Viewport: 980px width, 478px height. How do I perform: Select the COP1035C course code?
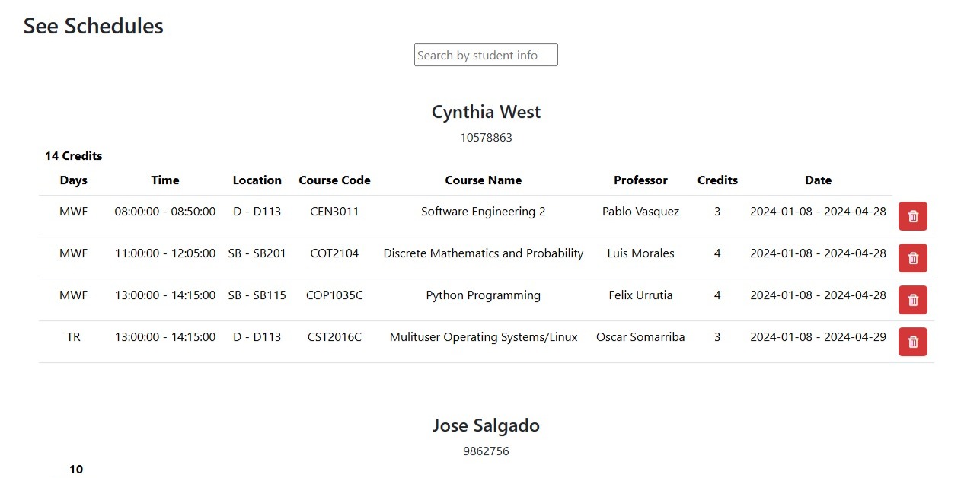click(334, 295)
